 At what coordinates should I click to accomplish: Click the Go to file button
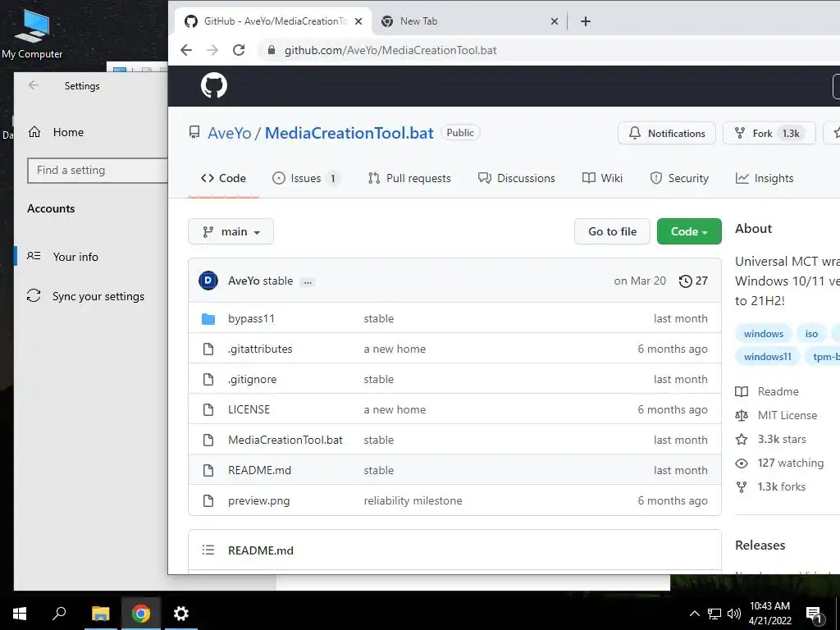click(x=612, y=231)
